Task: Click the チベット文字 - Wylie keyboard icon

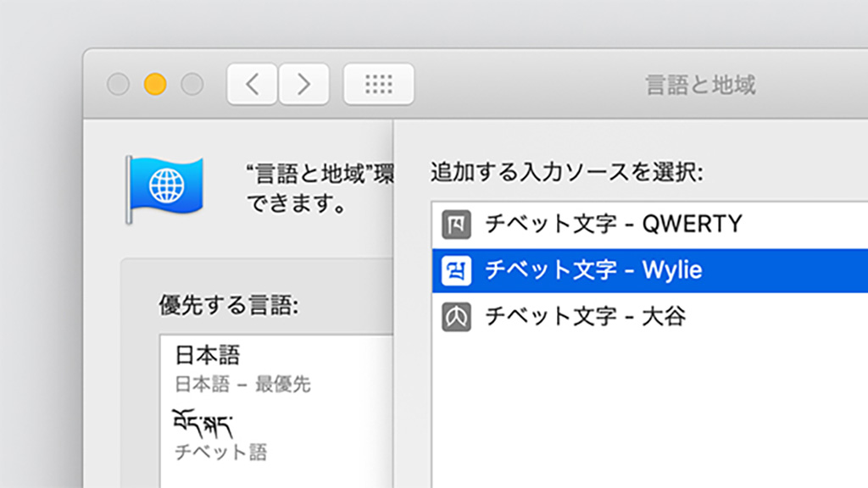Action: (x=456, y=270)
